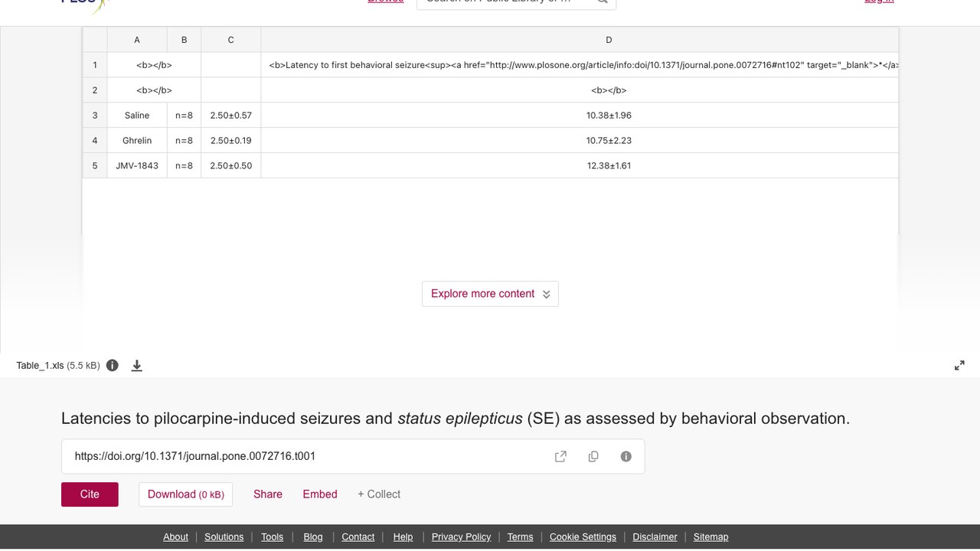This screenshot has height=551, width=980.
Task: Click the 12.38±1.61 cell
Action: click(580, 166)
